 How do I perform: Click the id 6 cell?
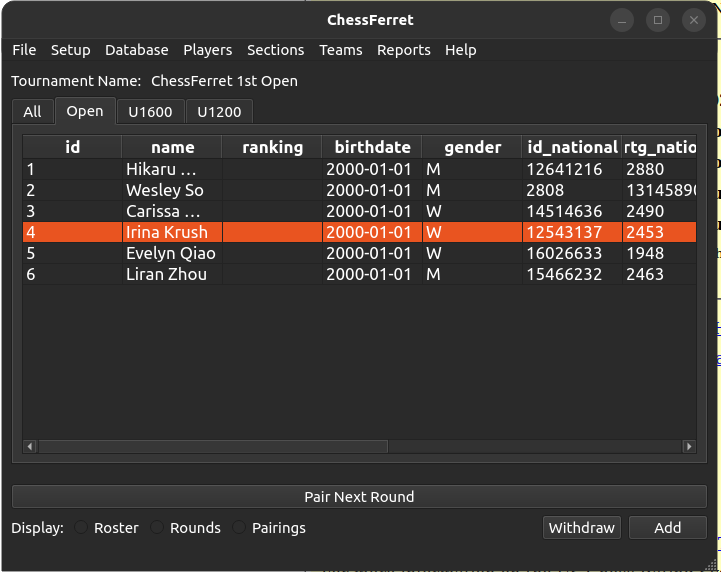click(x=73, y=275)
